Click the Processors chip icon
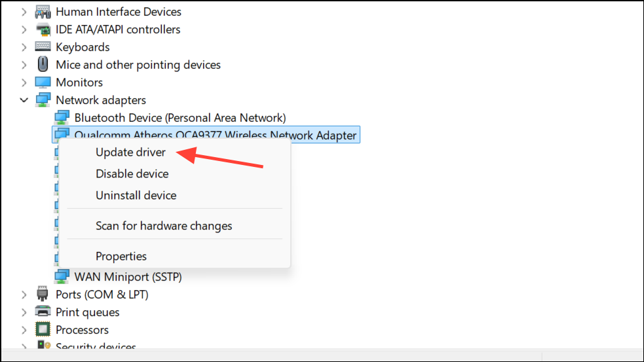Image resolution: width=644 pixels, height=362 pixels. click(43, 330)
